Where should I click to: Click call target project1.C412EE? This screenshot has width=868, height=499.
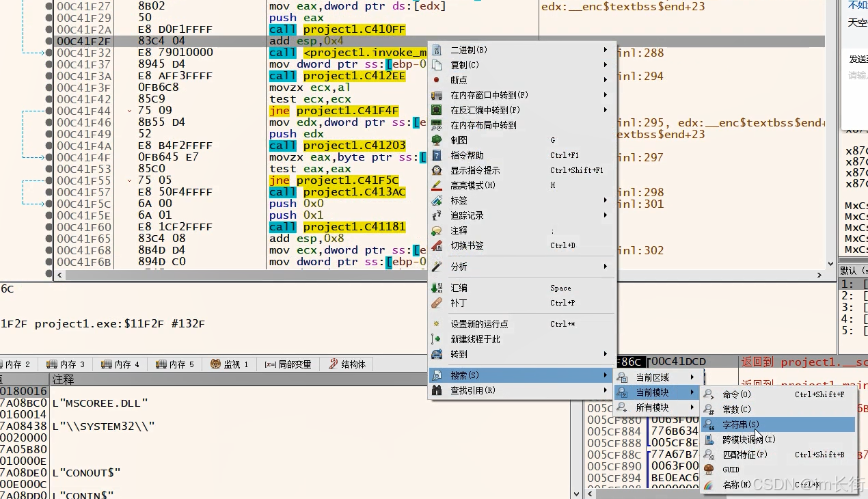(x=354, y=76)
